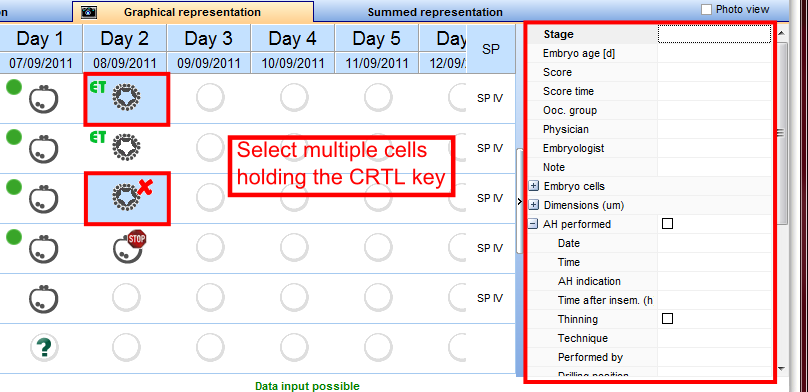Select the Day 2 ET embryo in first row
This screenshot has height=392, width=808.
(x=127, y=98)
